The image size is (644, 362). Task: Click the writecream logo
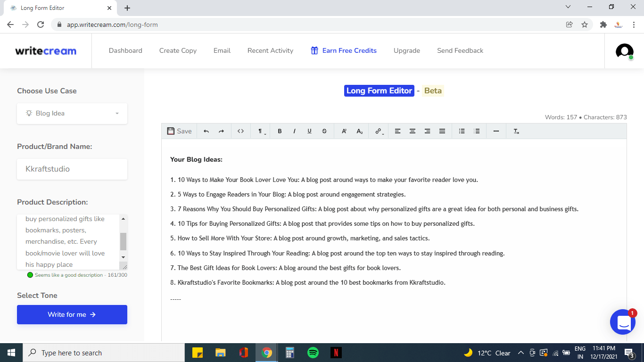(46, 51)
